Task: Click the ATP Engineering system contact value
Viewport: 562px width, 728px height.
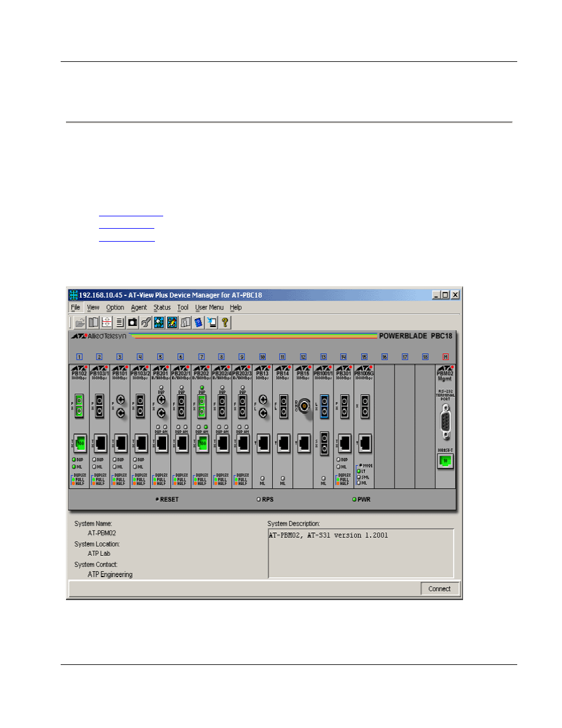Action: (x=110, y=575)
